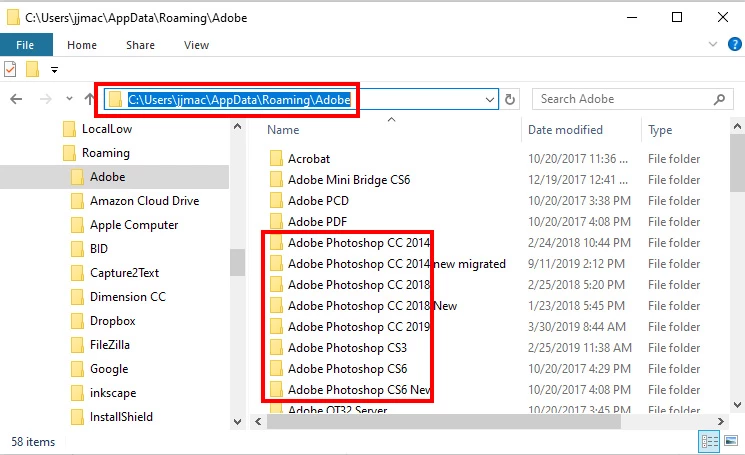Viewport: 745px width, 455px height.
Task: Open the View ribbon tab
Action: pyautogui.click(x=196, y=45)
